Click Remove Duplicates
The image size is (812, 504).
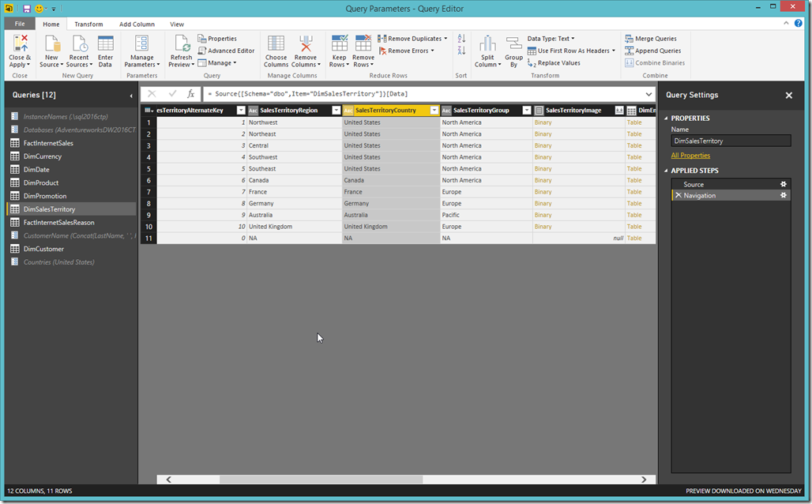click(x=412, y=39)
